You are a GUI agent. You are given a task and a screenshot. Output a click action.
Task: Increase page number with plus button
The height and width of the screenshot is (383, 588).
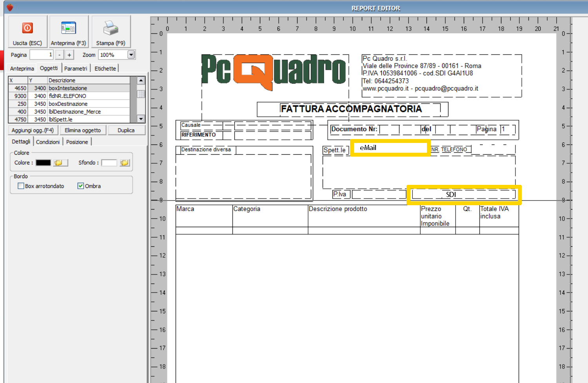tap(69, 55)
